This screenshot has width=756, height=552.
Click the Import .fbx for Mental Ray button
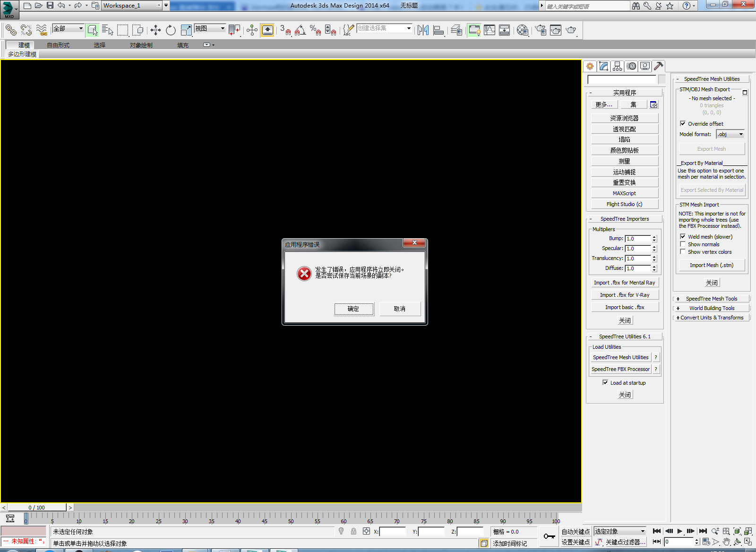click(x=625, y=283)
